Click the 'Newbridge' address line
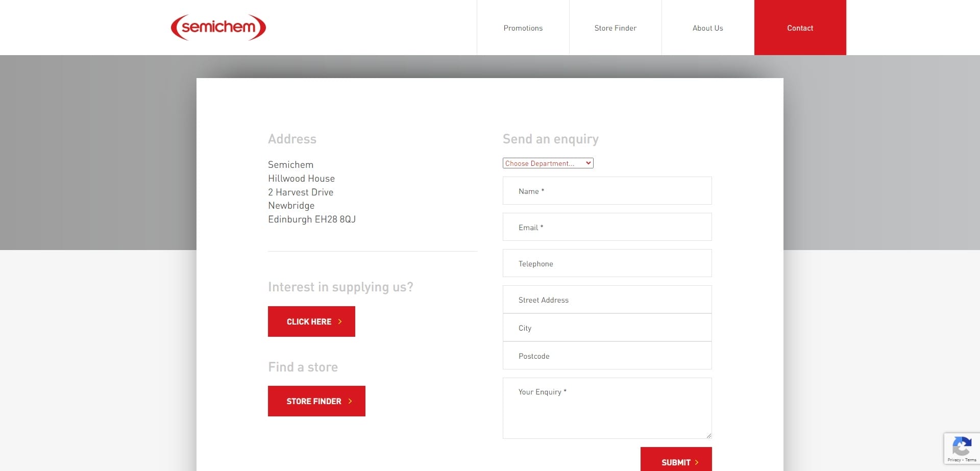This screenshot has height=471, width=980. [291, 206]
